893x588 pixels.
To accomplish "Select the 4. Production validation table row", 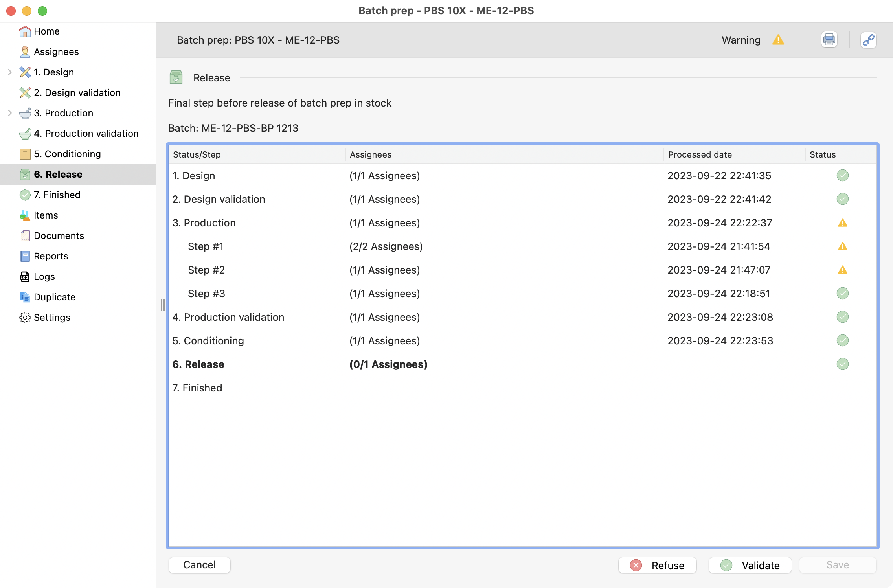I will [x=523, y=317].
